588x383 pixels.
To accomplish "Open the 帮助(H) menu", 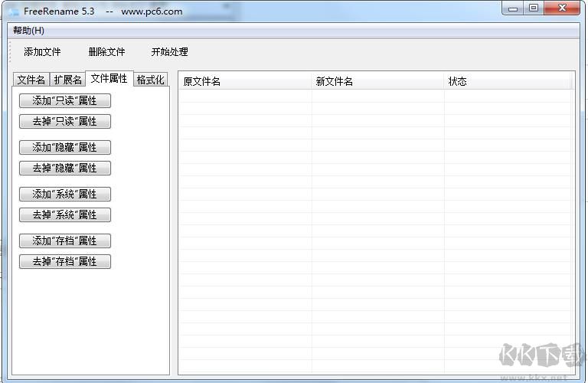I will pos(28,31).
